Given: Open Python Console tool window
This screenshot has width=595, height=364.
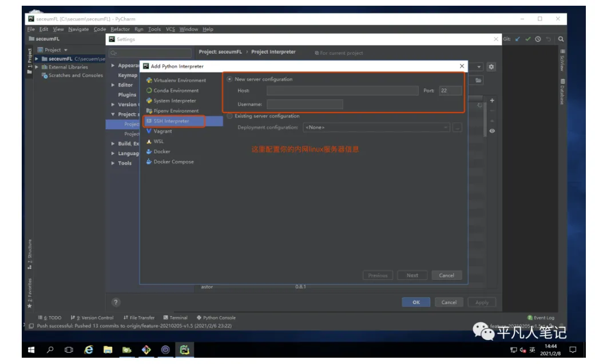Looking at the screenshot, I should (216, 318).
